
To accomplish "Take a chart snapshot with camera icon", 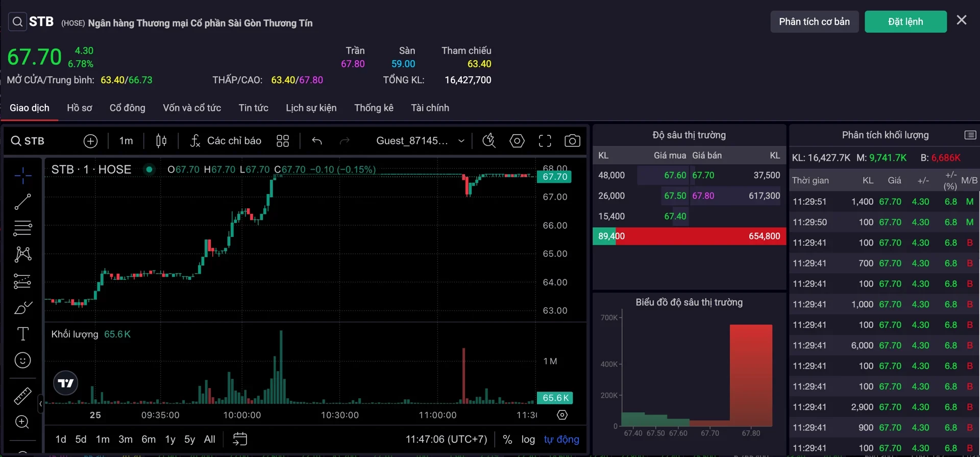I will pyautogui.click(x=572, y=141).
